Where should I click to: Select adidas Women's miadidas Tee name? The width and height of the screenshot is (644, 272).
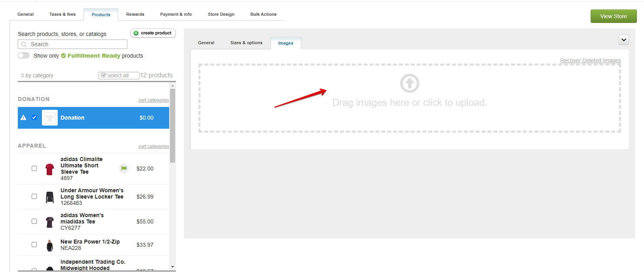coord(82,218)
